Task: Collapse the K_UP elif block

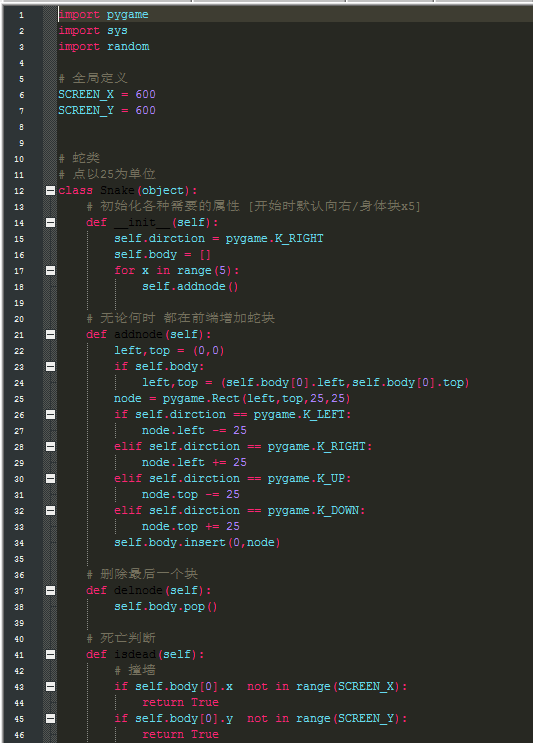Action: coord(50,479)
